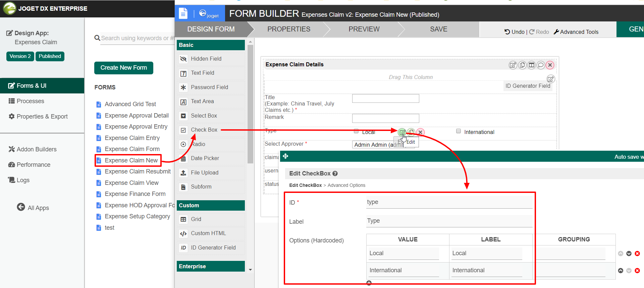Screen dimensions: 644x288
Task: Click the Published status badge
Action: point(50,56)
